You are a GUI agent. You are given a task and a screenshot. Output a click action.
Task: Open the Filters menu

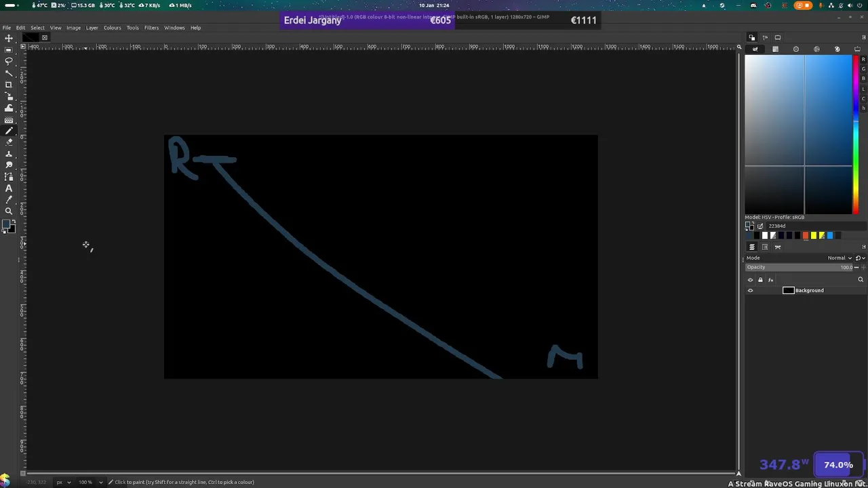point(151,28)
